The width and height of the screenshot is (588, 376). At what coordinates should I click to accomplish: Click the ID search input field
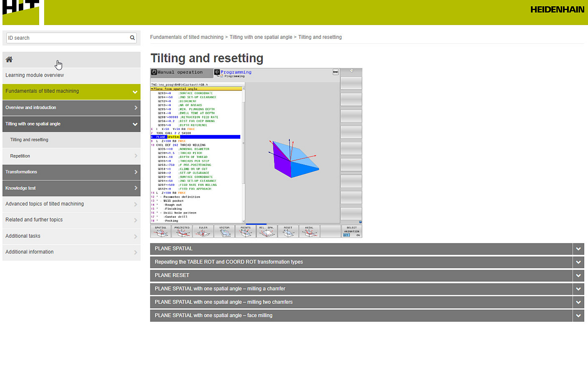pos(67,38)
